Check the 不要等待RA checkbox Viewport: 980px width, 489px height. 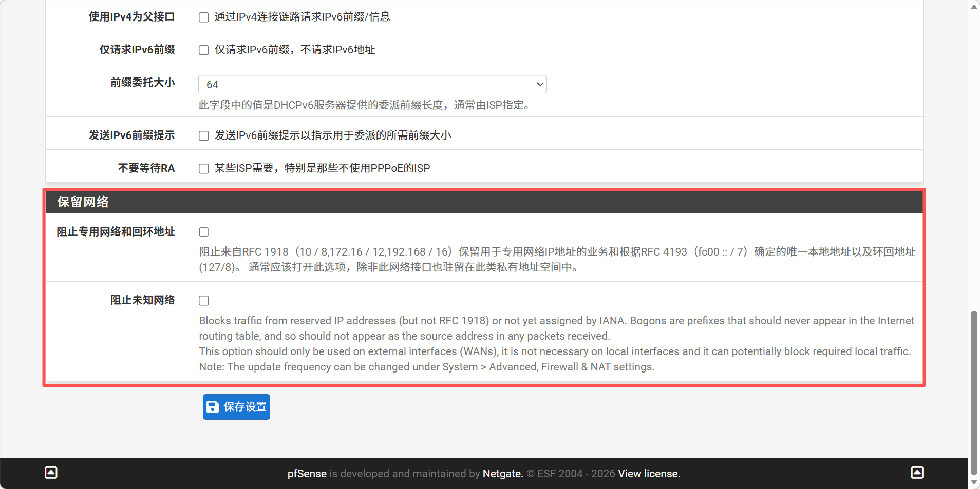click(204, 169)
